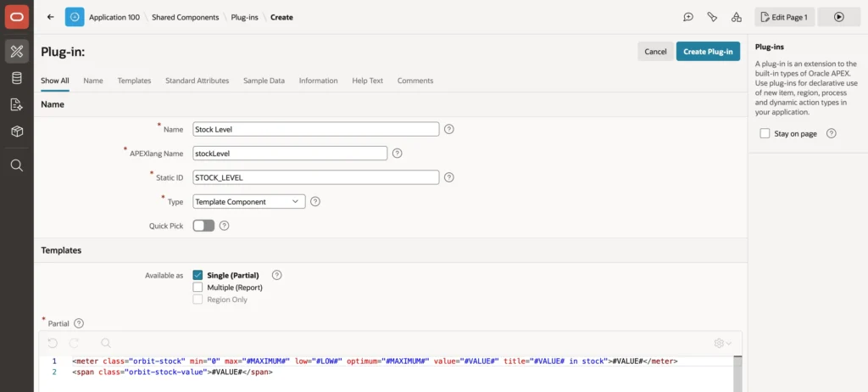
Task: Open SQL Workshop database icon
Action: 17,78
